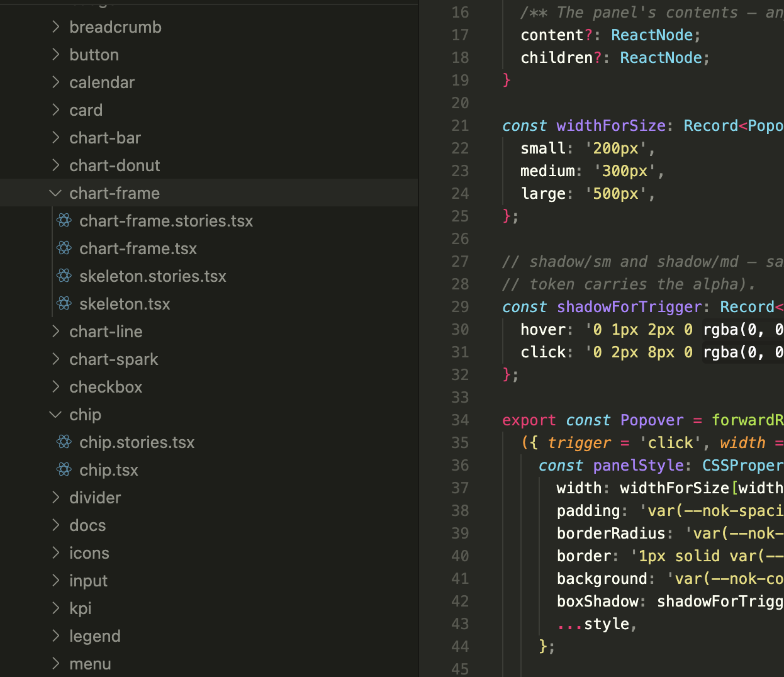Select the chart-spark folder name

114,359
